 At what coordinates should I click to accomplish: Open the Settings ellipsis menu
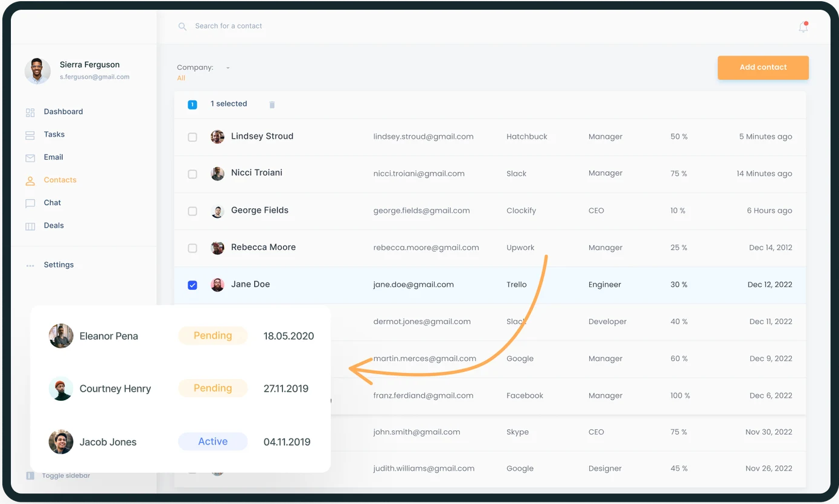pos(30,266)
